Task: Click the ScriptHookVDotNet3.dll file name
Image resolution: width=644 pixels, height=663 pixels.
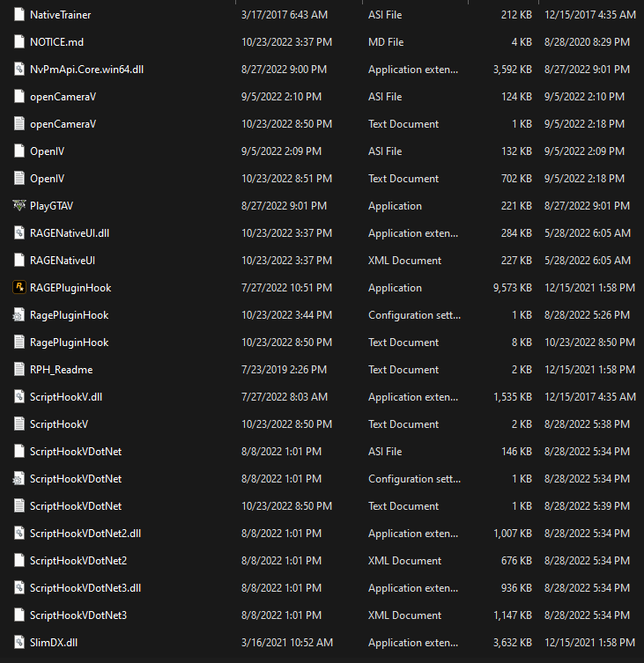Action: [85, 588]
